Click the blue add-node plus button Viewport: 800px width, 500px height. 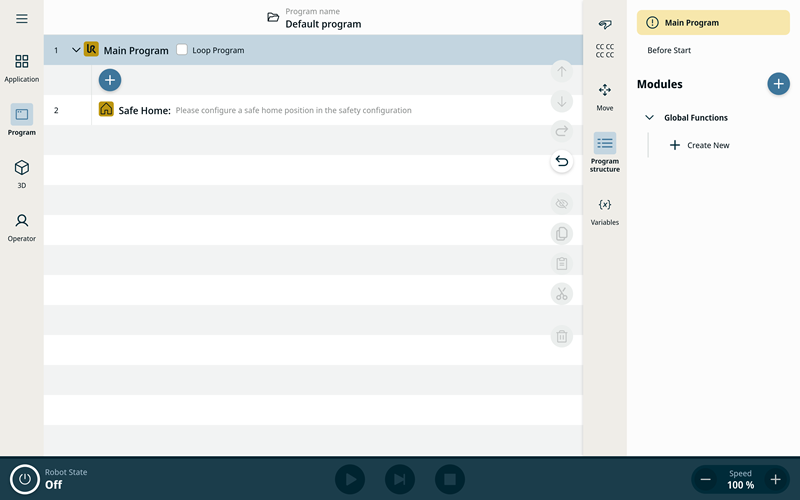[110, 80]
